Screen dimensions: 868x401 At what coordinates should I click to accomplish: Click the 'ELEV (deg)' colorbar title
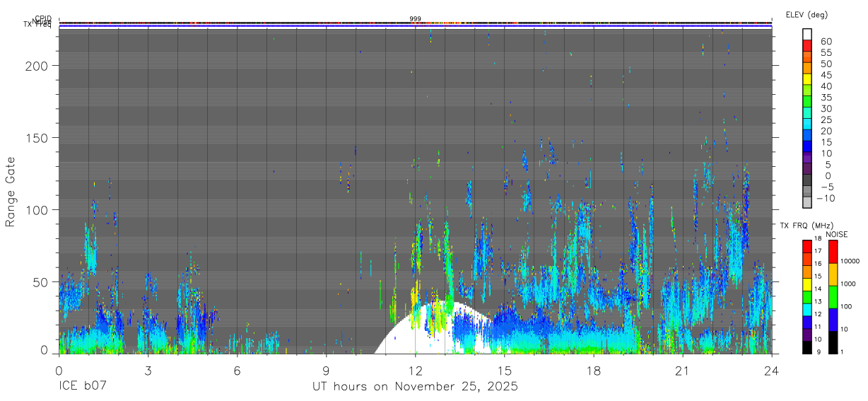[807, 15]
